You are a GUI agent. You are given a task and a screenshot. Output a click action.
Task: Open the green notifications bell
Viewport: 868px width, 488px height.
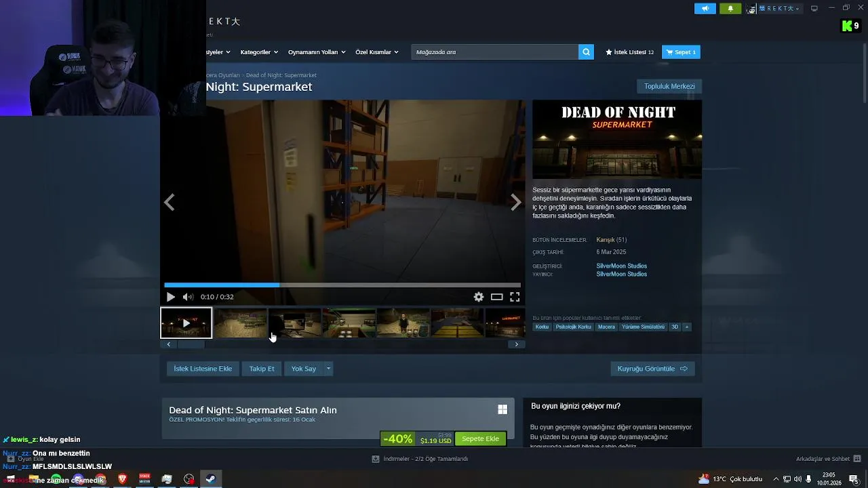[x=730, y=8]
